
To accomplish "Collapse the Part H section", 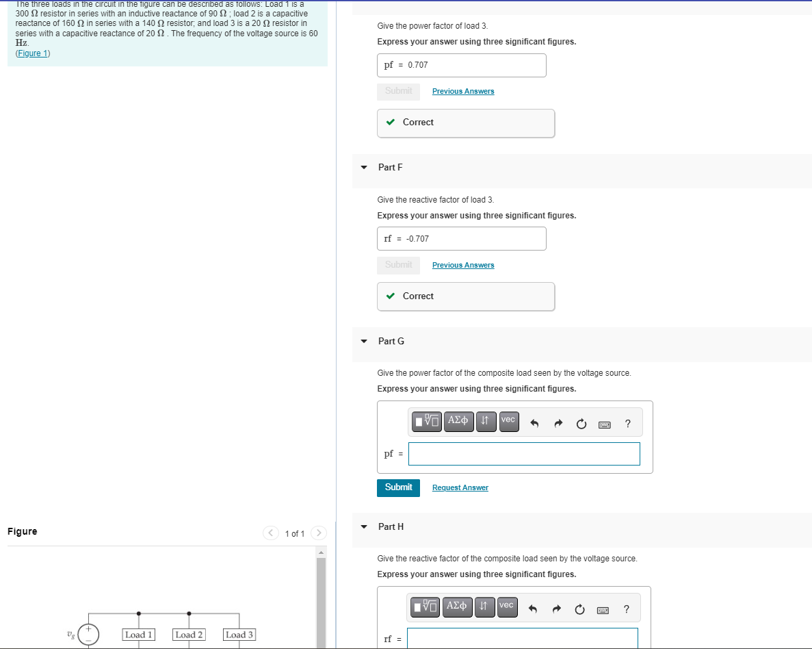I will tap(364, 526).
